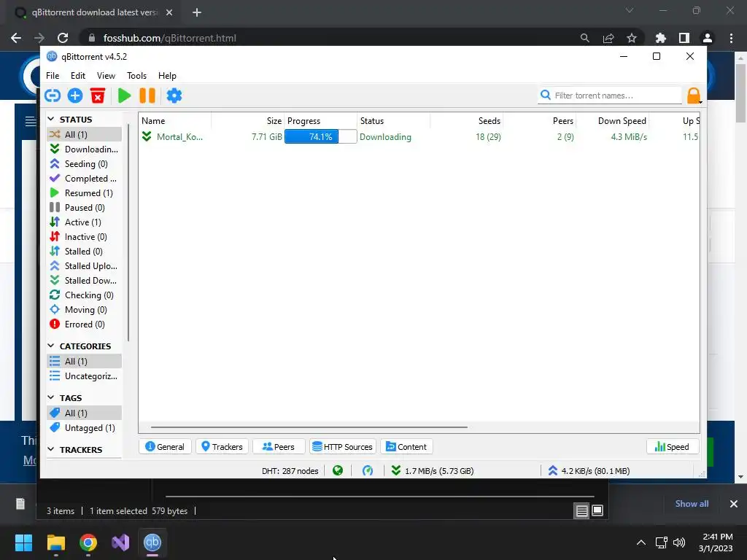Switch to the Trackers tab
The image size is (747, 560).
click(222, 447)
